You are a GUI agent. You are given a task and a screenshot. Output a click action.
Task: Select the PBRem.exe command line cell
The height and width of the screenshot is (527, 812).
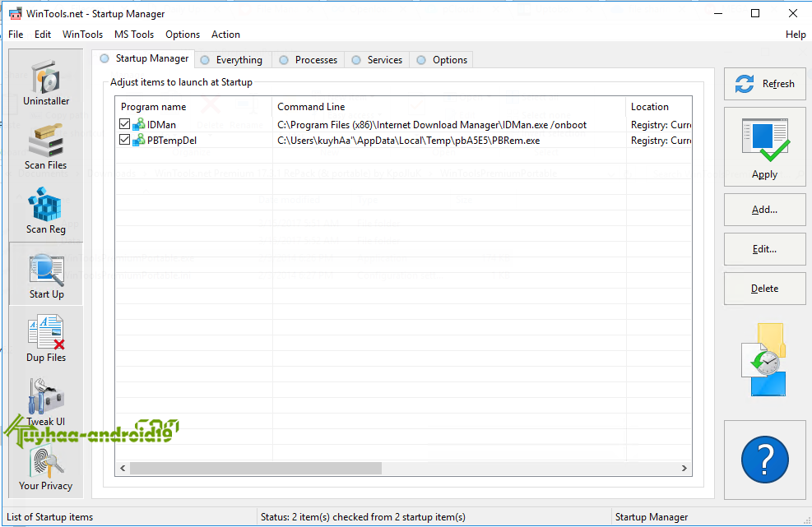(x=409, y=141)
